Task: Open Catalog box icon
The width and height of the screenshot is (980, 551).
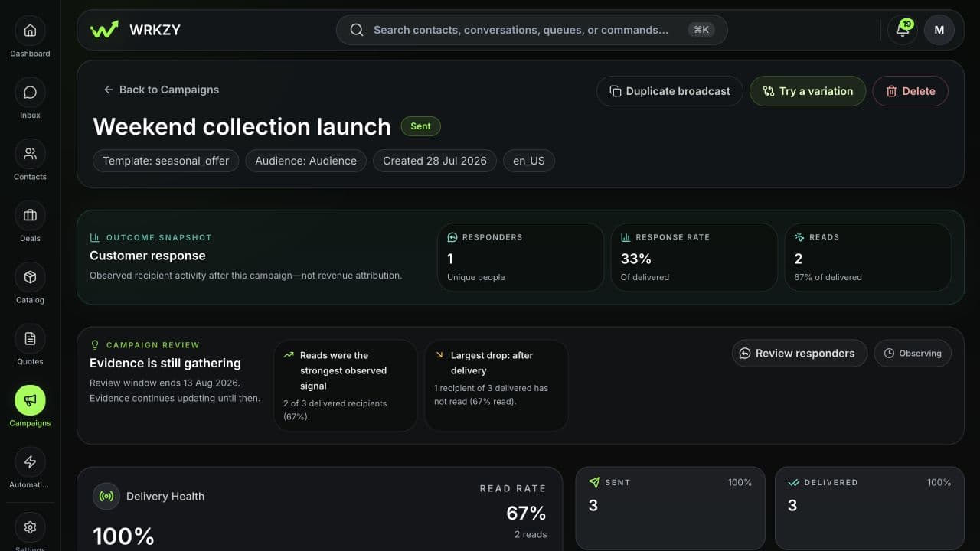Action: tap(30, 277)
